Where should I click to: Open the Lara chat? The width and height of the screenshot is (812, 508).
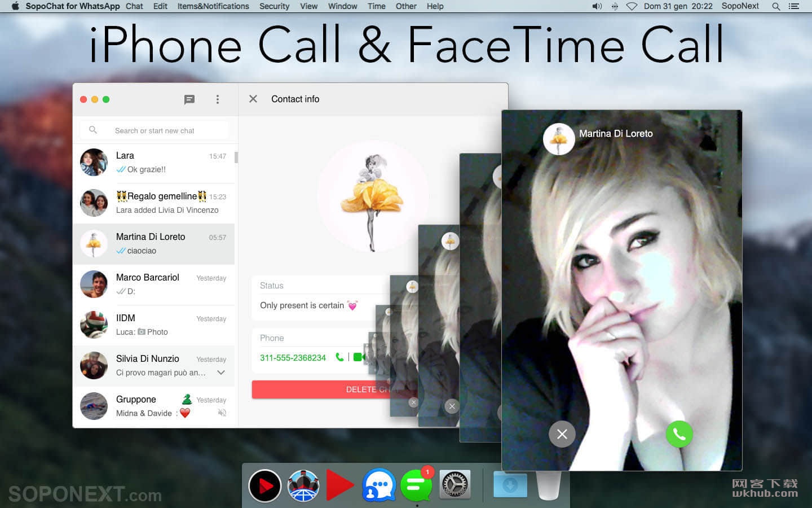(153, 163)
